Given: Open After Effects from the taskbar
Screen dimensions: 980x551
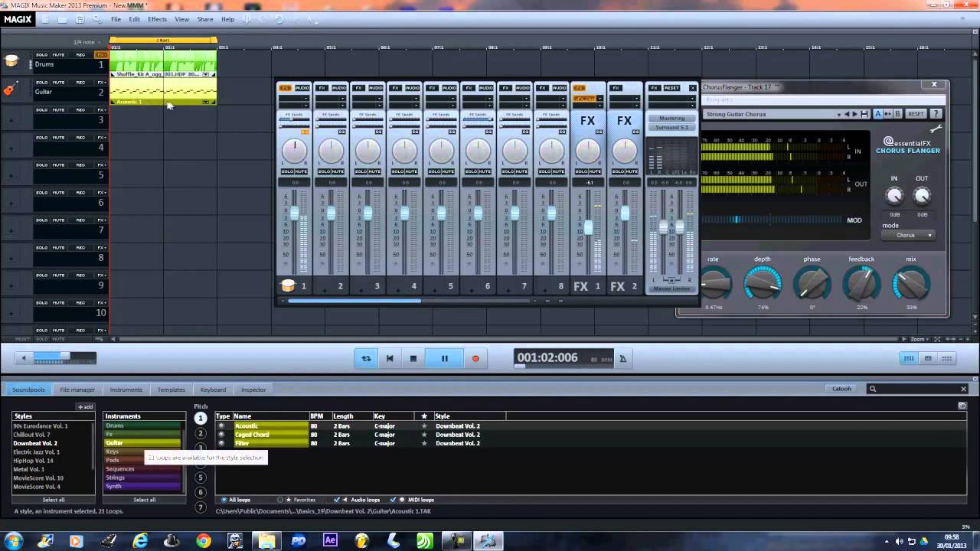Looking at the screenshot, I should click(x=330, y=540).
